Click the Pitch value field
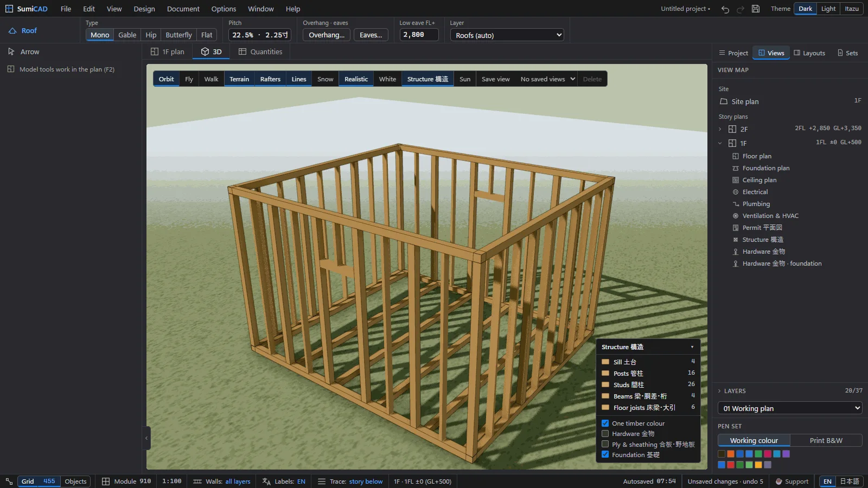The height and width of the screenshot is (488, 868). [x=260, y=35]
